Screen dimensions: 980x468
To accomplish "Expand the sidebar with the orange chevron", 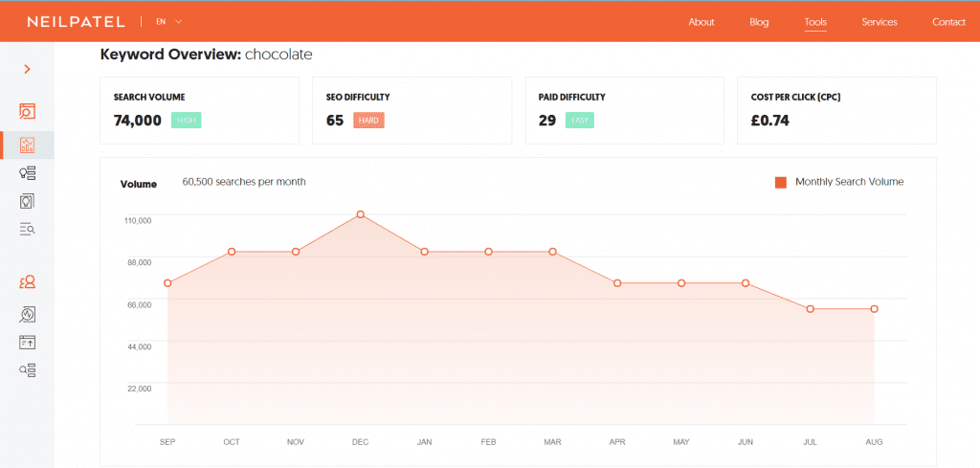I will click(27, 69).
